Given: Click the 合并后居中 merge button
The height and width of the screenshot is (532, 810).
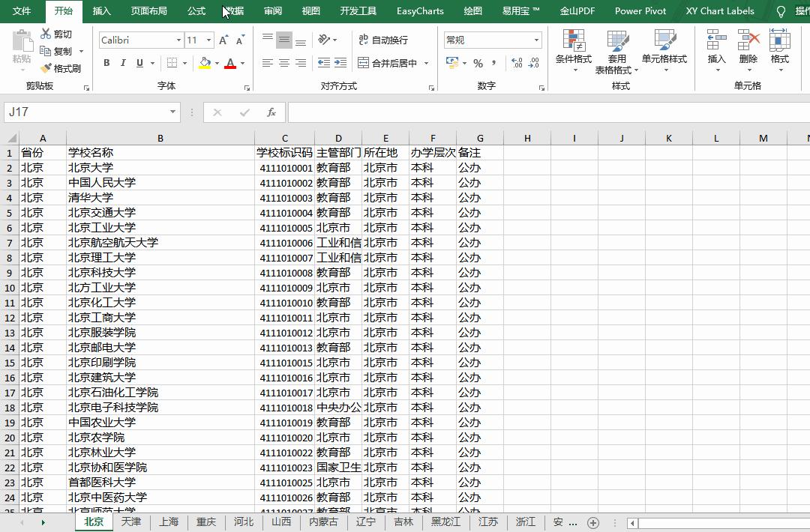Looking at the screenshot, I should point(388,64).
